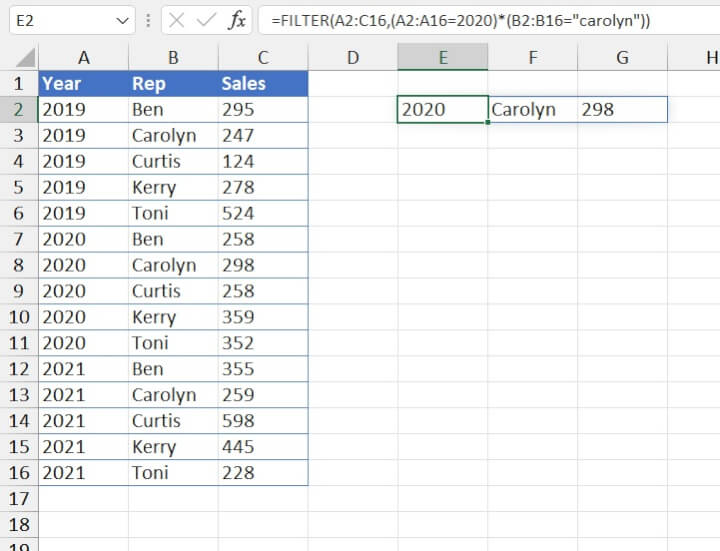Click the Carolyn result cell in column F
720x551 pixels.
532,110
